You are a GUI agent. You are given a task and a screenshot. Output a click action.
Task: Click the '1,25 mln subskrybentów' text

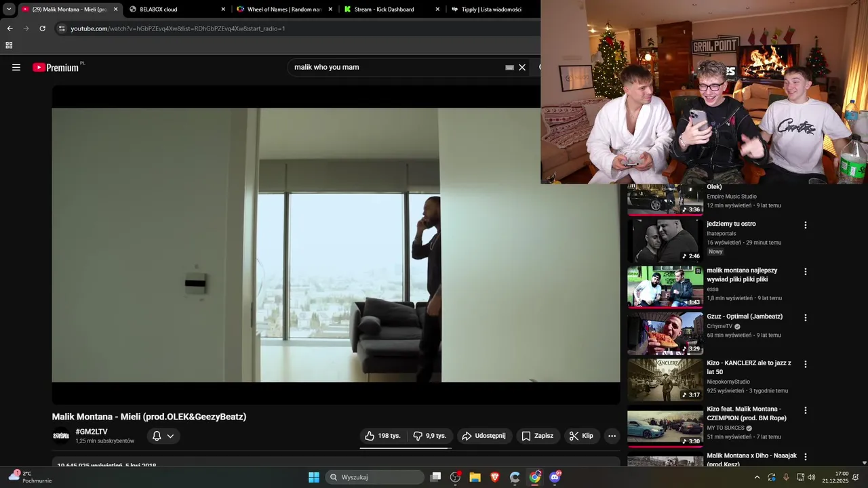(105, 441)
